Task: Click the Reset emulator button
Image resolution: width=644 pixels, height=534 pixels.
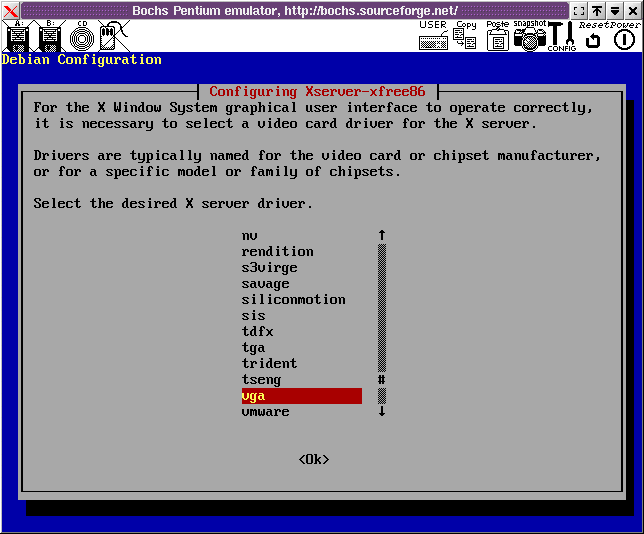Action: coord(593,37)
